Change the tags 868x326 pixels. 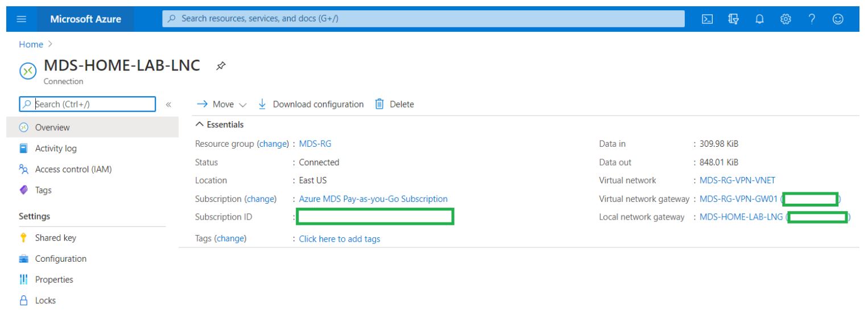[230, 239]
